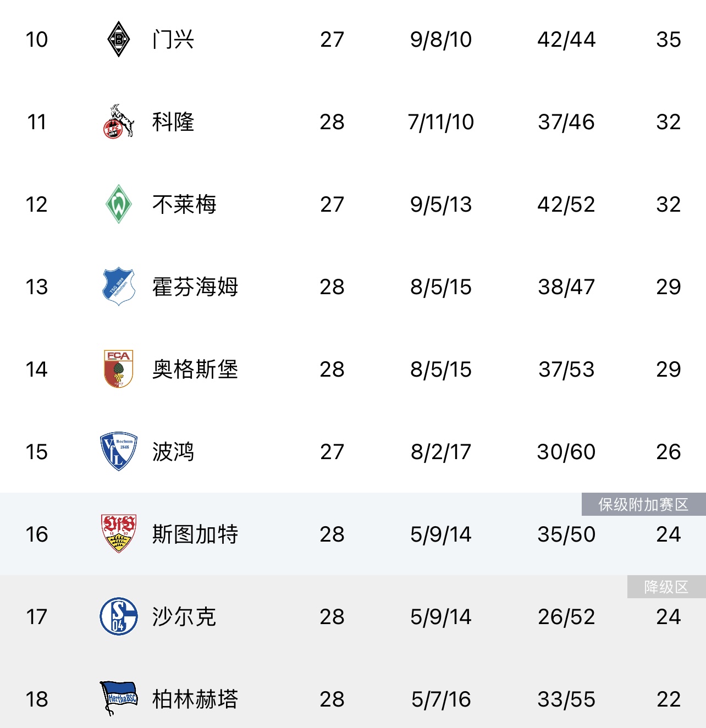
Task: Select the 不莱梅 team name
Action: coord(184,205)
